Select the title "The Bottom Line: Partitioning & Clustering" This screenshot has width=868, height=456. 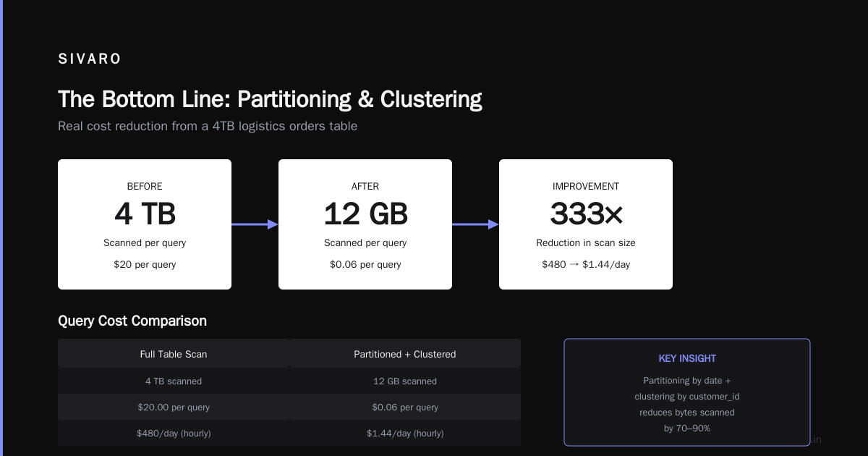pos(270,99)
